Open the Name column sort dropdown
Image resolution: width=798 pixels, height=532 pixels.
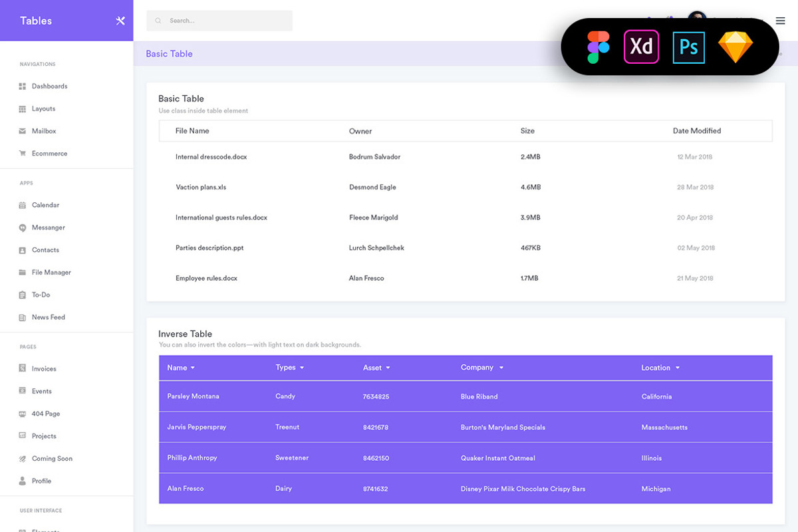tap(194, 368)
